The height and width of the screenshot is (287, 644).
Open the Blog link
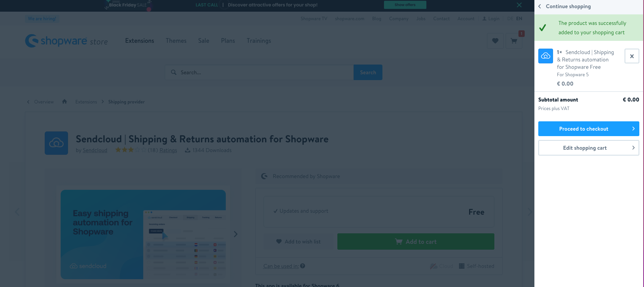(x=377, y=19)
